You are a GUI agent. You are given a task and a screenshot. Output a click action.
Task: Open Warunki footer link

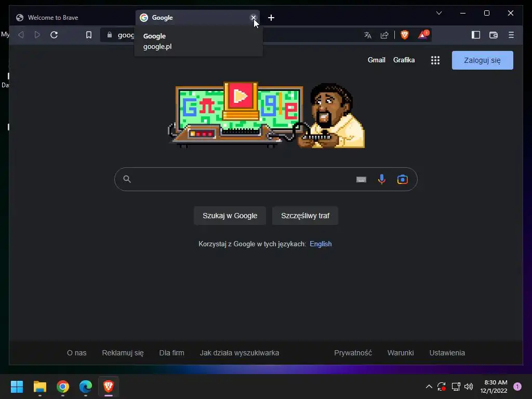pyautogui.click(x=401, y=353)
